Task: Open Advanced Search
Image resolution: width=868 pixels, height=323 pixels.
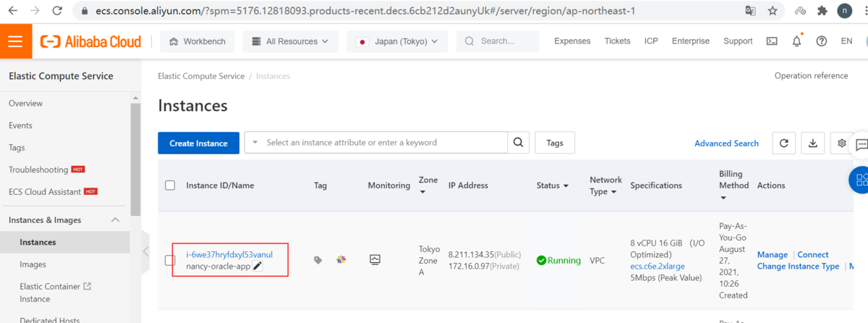Action: pyautogui.click(x=726, y=143)
